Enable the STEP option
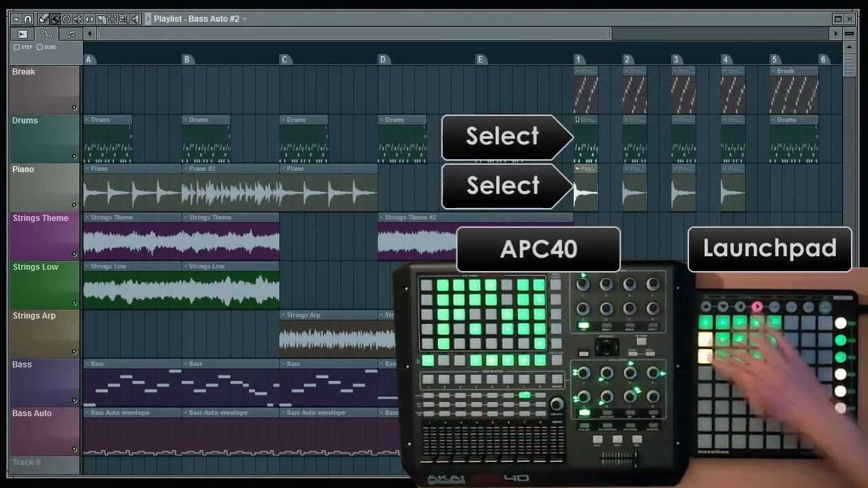Image resolution: width=868 pixels, height=488 pixels. [23, 47]
